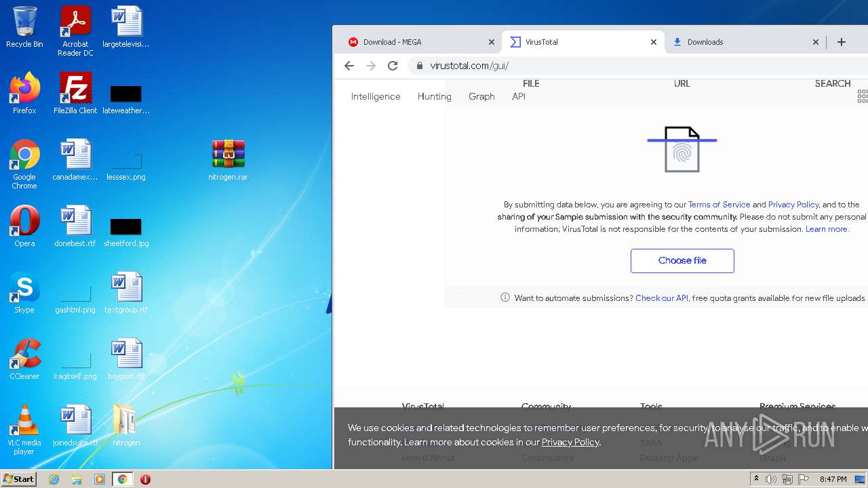Select the largetelevisi document on the desktop
This screenshot has width=868, height=488.
click(126, 27)
